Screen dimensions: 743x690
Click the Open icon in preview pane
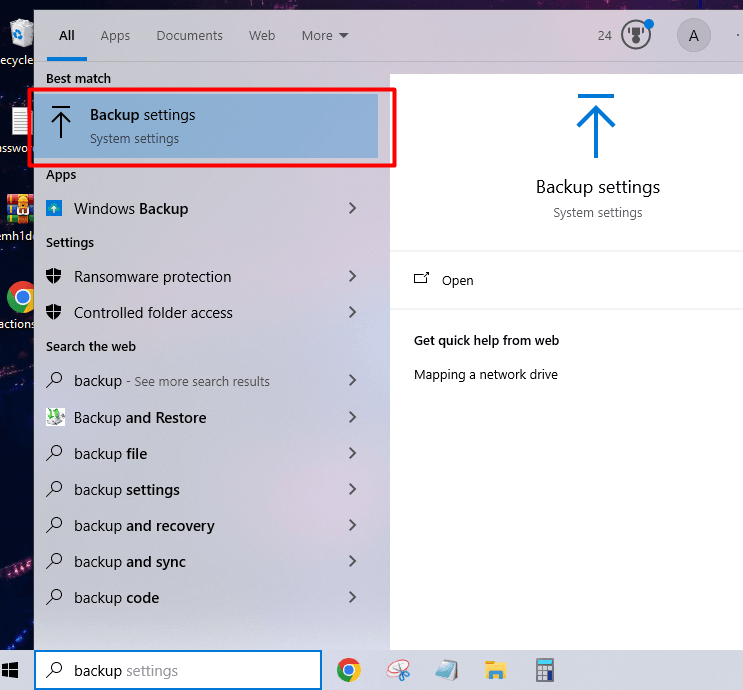(421, 278)
